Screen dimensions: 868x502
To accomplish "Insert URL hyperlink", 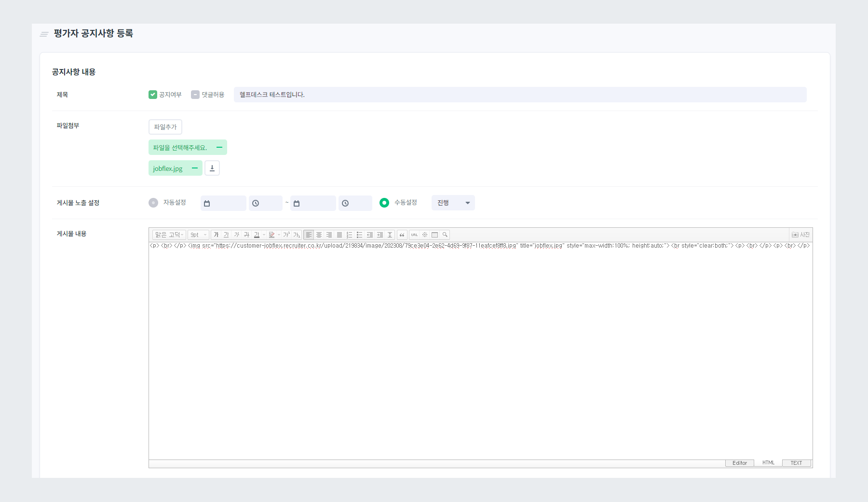I will coord(414,235).
